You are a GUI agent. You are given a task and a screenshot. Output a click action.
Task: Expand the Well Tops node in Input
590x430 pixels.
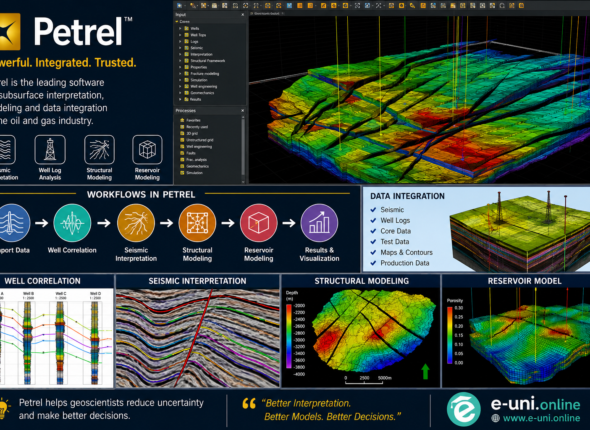pyautogui.click(x=180, y=35)
